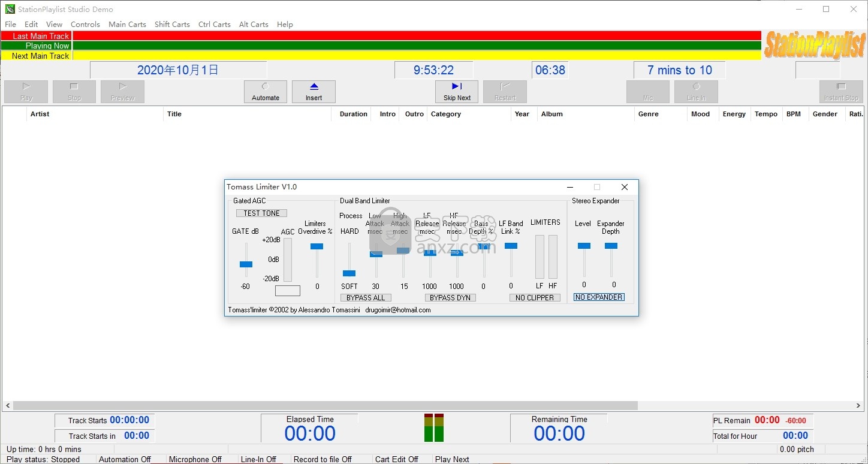Click the Restart toolbar button
Viewport: 868px width, 464px height.
505,92
